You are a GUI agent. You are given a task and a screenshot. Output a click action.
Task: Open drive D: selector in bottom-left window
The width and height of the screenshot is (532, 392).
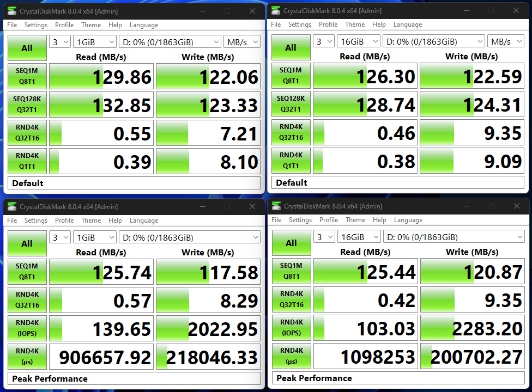[190, 237]
